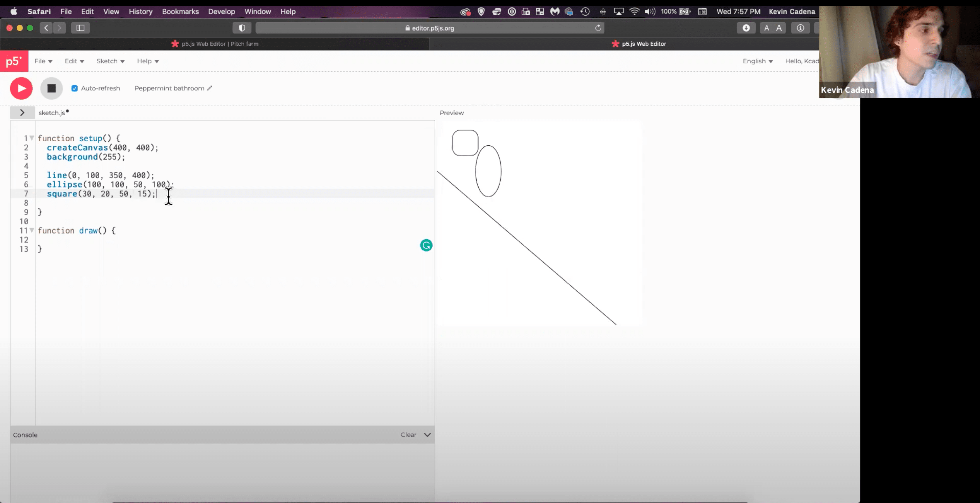Click the background(255) code line

[x=86, y=157]
